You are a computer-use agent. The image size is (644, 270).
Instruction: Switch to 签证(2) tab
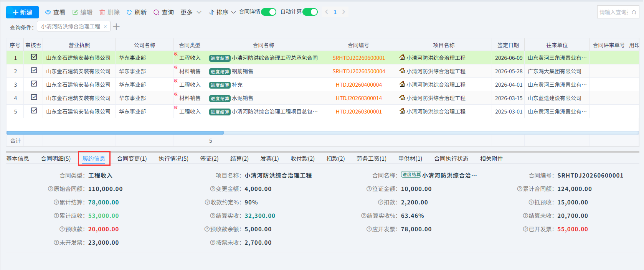[x=209, y=158]
